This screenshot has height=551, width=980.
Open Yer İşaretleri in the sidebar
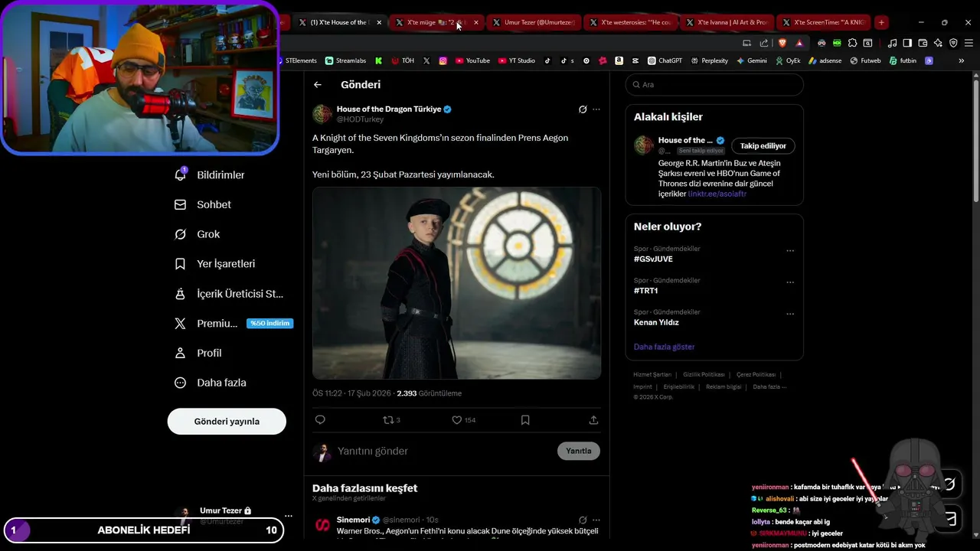click(x=215, y=264)
